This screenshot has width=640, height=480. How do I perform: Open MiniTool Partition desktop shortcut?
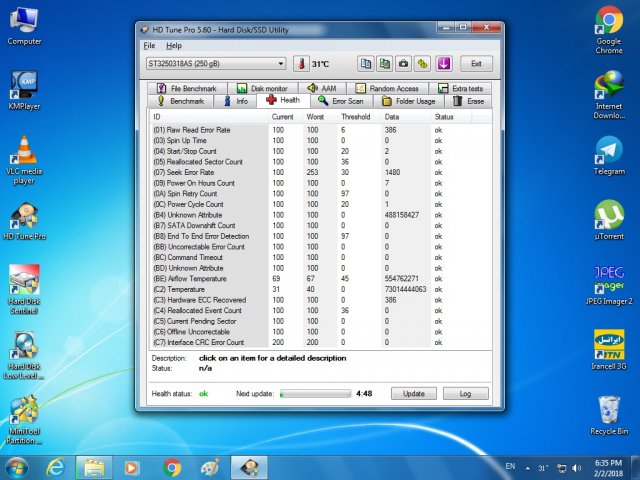click(x=24, y=420)
